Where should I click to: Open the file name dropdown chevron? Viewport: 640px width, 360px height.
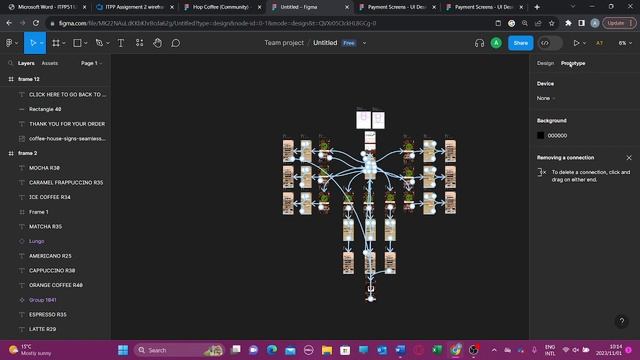[364, 43]
